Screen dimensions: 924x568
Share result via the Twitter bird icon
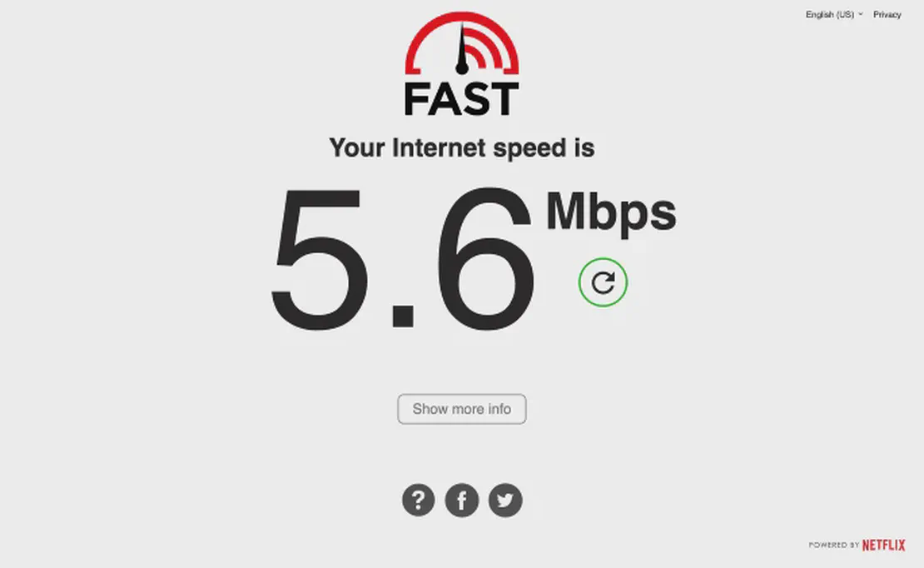(505, 501)
